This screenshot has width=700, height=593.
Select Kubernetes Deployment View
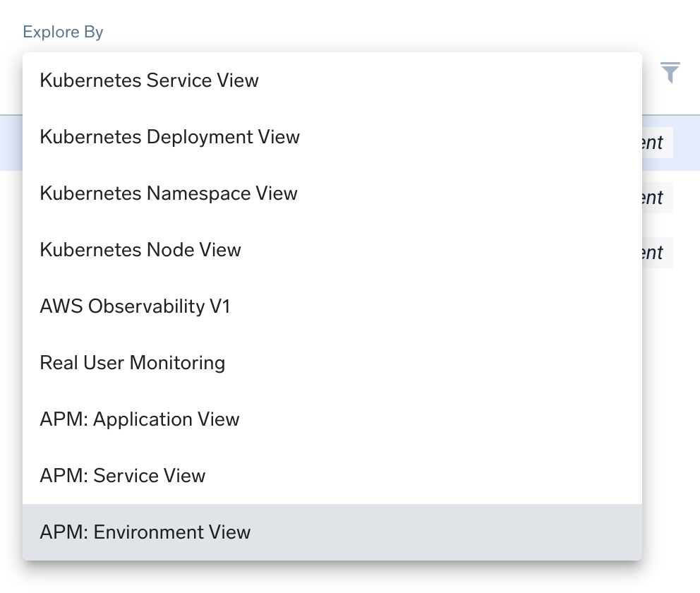(x=169, y=136)
